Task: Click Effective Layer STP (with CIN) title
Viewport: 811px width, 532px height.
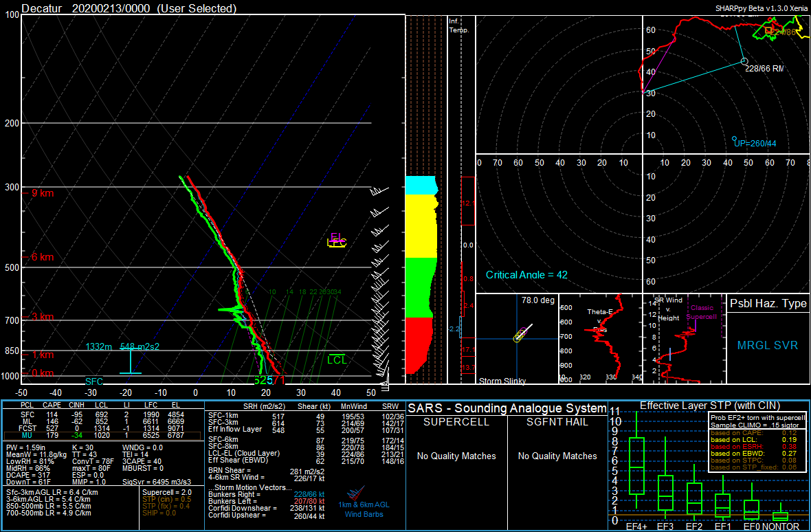Action: click(x=709, y=405)
